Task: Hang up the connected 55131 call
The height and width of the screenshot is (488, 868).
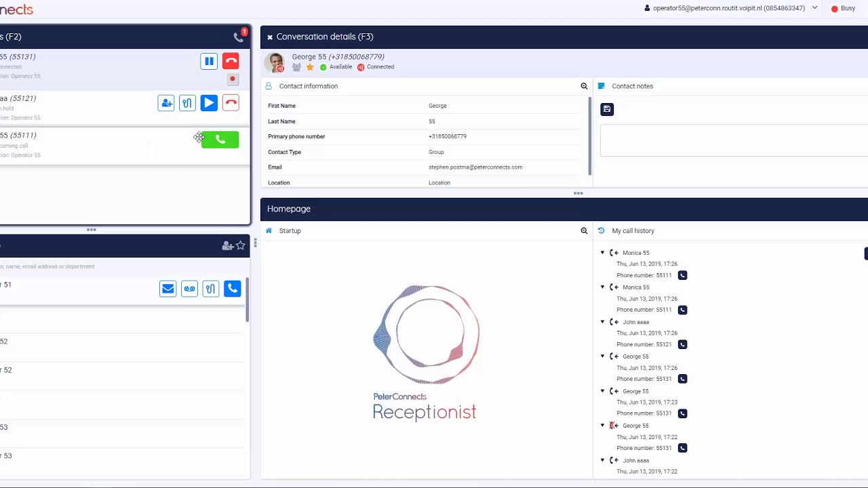Action: coord(231,62)
